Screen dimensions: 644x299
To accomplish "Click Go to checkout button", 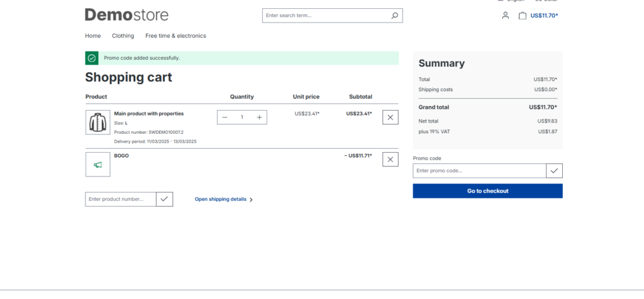I will [487, 191].
